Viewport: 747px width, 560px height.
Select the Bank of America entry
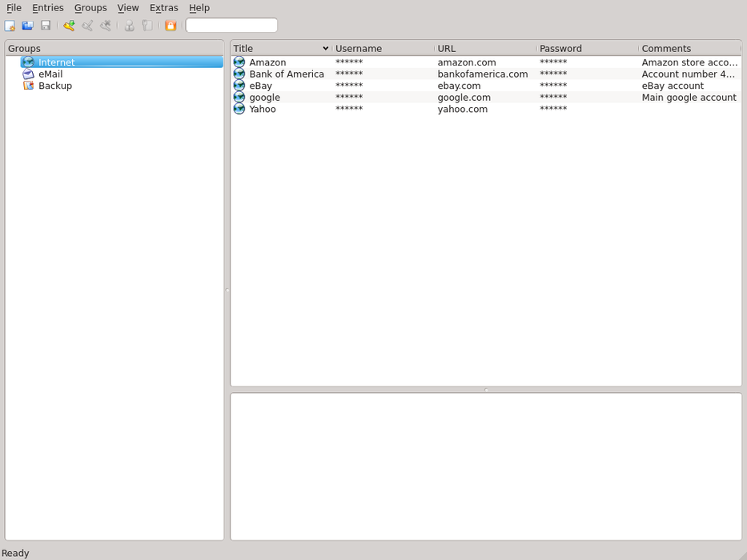coord(286,74)
